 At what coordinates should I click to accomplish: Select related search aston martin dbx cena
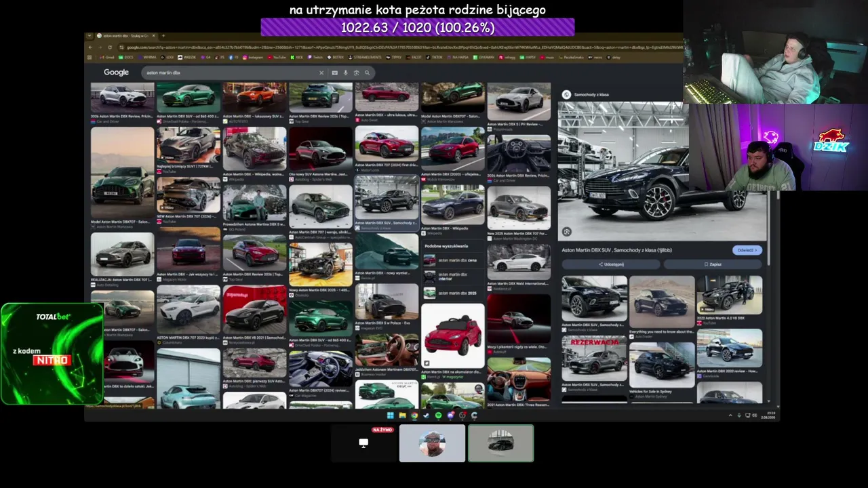[452, 260]
